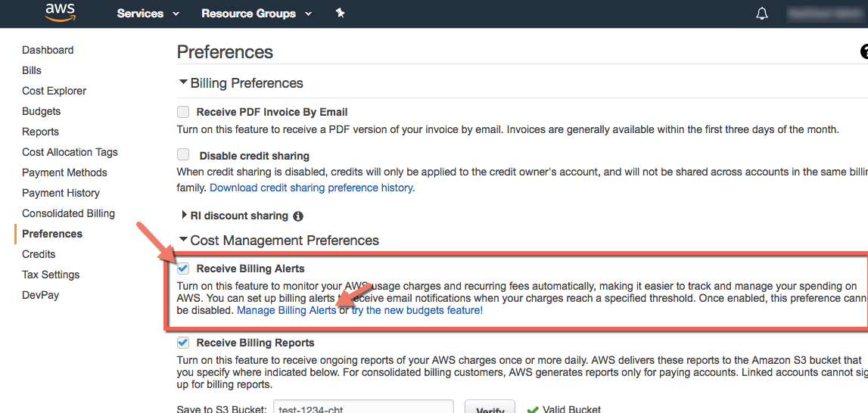View Payment History page
The width and height of the screenshot is (868, 413).
pyautogui.click(x=61, y=193)
